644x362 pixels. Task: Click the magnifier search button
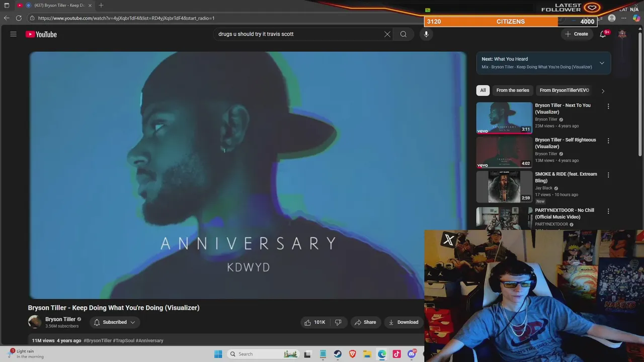click(x=404, y=34)
